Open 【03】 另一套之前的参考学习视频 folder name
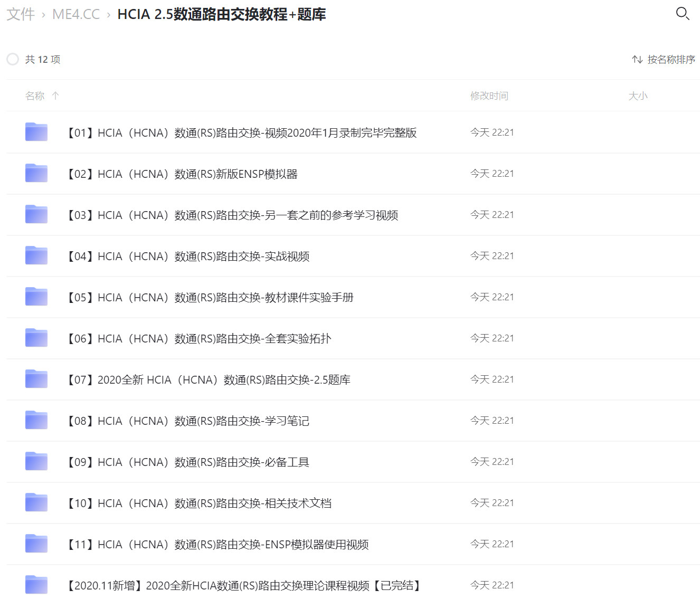Screen dimensions: 700x609 [x=231, y=215]
